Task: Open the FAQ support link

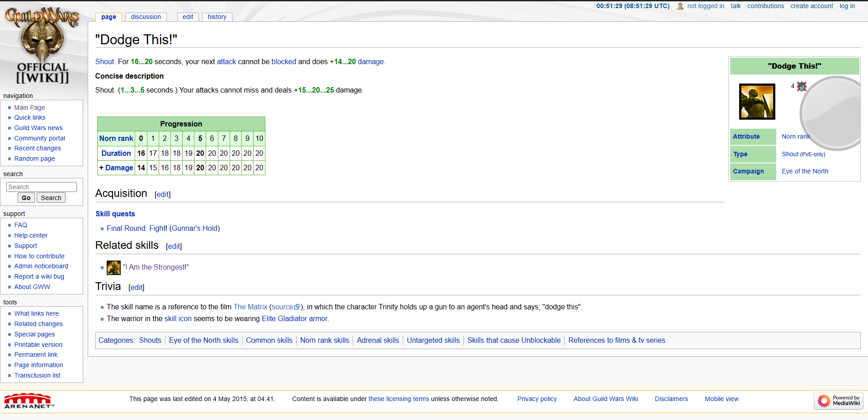Action: (20, 225)
